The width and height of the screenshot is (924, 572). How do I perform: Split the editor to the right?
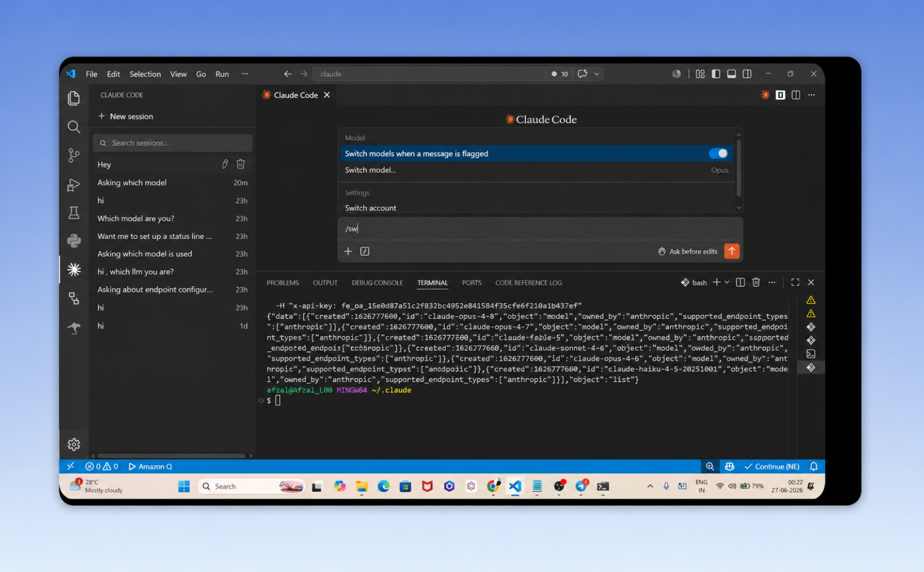coord(796,95)
